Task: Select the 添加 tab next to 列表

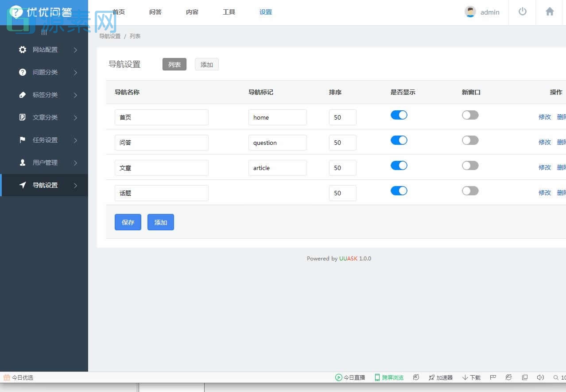Action: click(206, 64)
